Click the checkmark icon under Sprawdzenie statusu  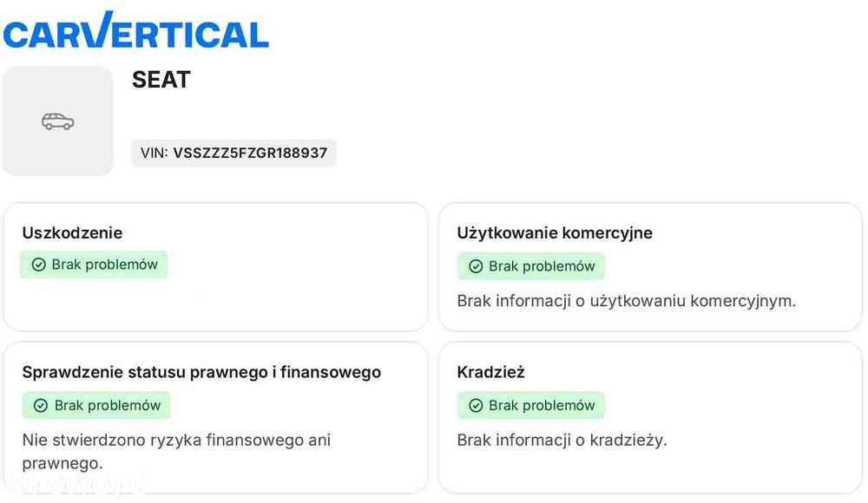coord(40,405)
